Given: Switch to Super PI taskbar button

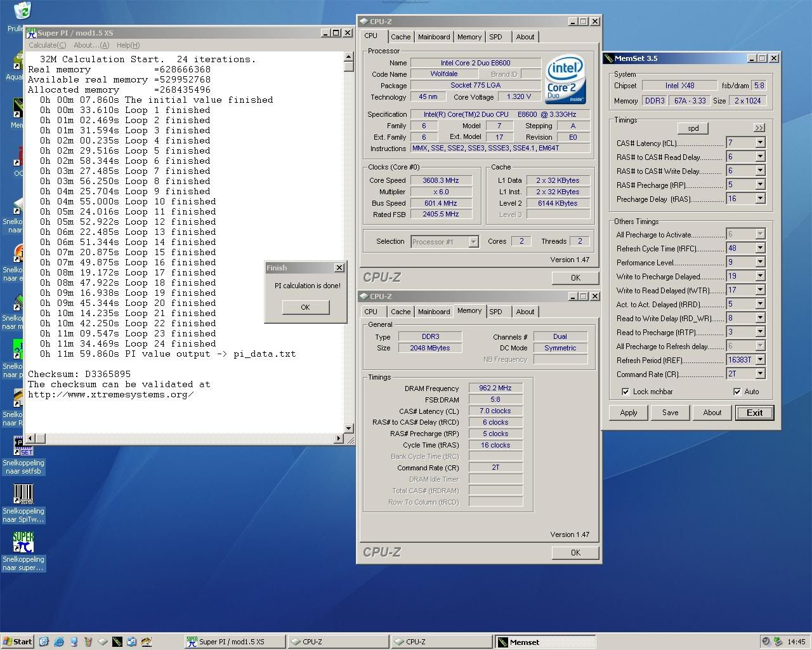Looking at the screenshot, I should (233, 642).
